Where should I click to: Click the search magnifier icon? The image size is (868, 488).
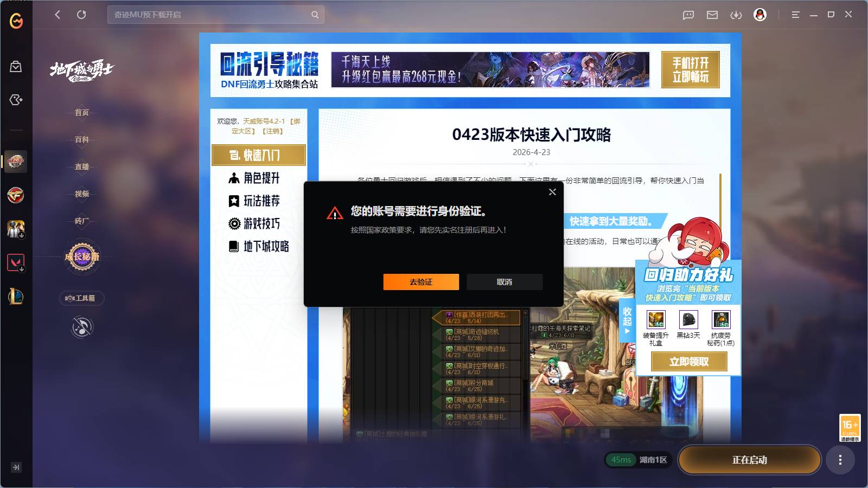tap(315, 15)
